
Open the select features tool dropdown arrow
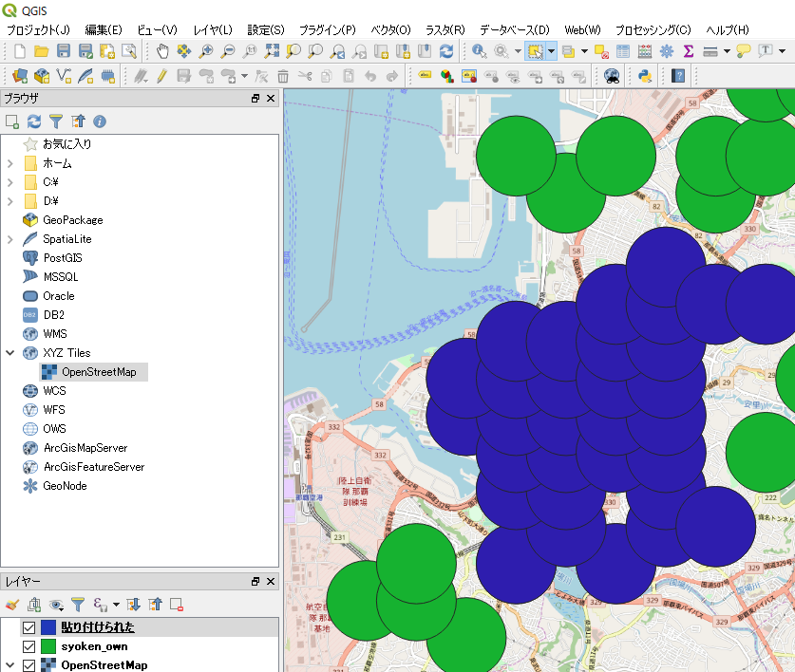click(x=551, y=50)
